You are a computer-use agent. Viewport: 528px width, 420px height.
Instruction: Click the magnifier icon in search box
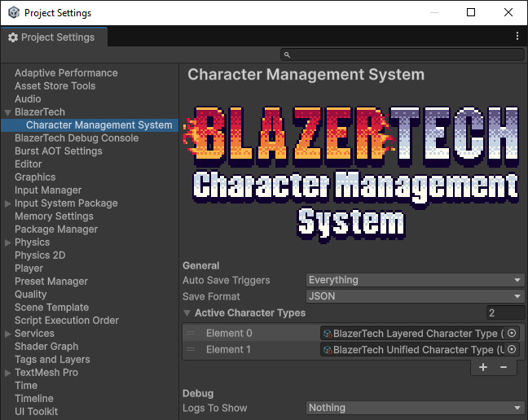[x=287, y=55]
